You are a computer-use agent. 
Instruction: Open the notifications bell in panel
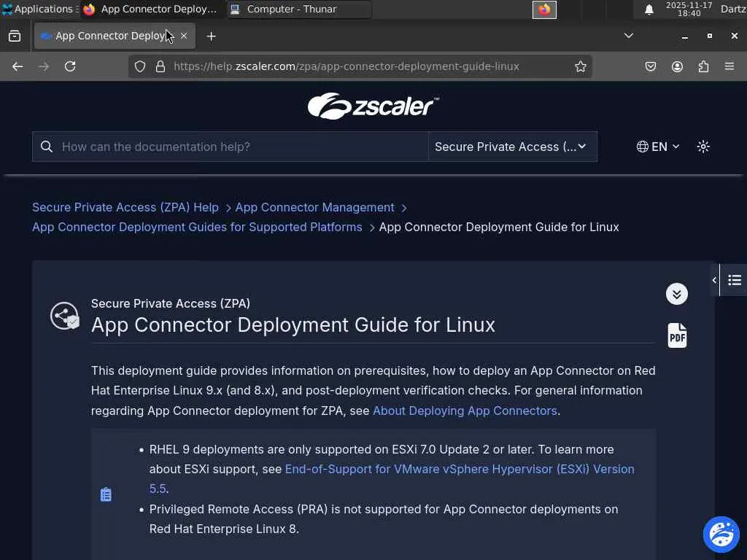pyautogui.click(x=649, y=9)
